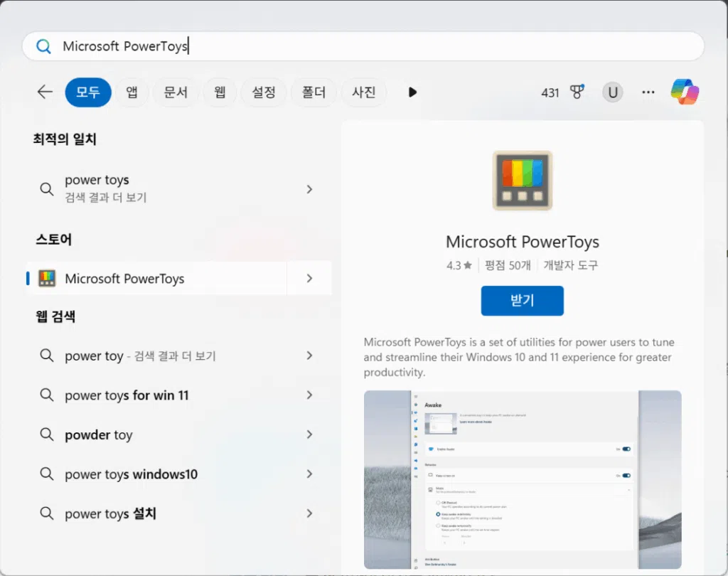Click PowerToys icon in store results
This screenshot has width=728, height=576.
(47, 279)
